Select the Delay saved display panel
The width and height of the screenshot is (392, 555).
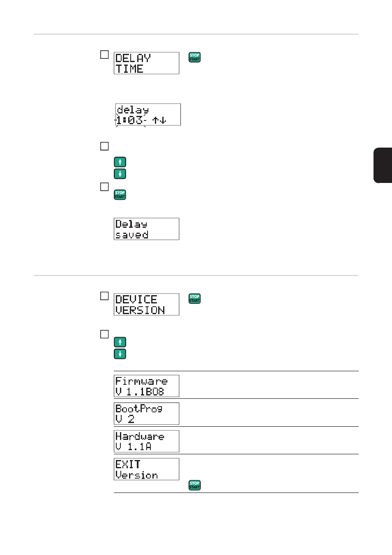point(146,229)
